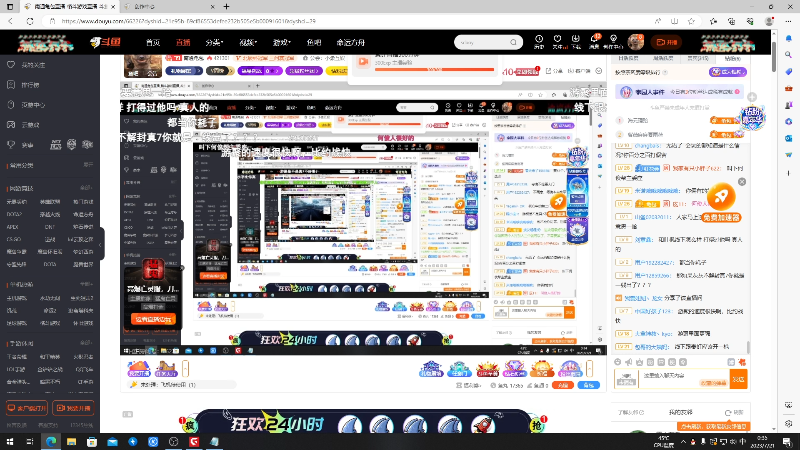800x450 pixels.
Task: Open followed channels heart icon
Action: pos(557,42)
